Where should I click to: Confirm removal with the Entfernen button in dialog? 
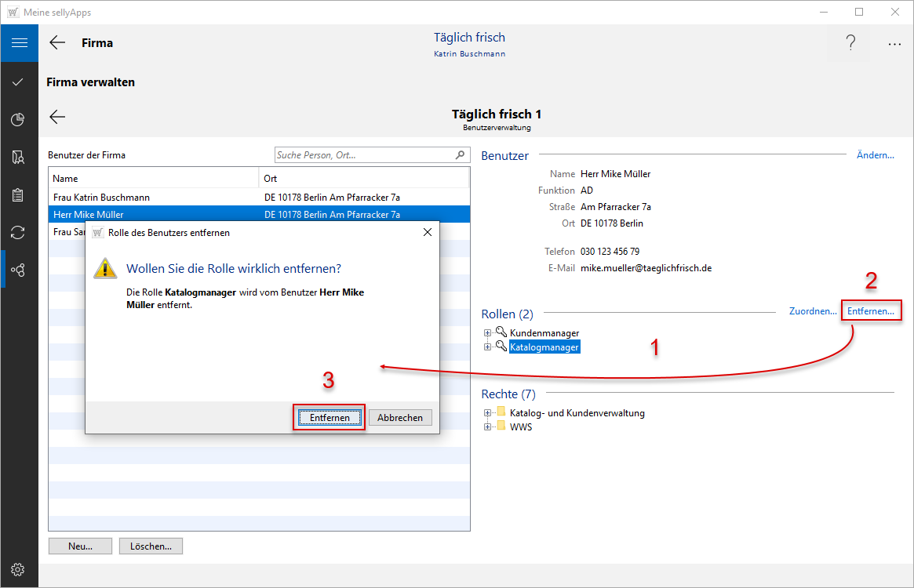330,418
